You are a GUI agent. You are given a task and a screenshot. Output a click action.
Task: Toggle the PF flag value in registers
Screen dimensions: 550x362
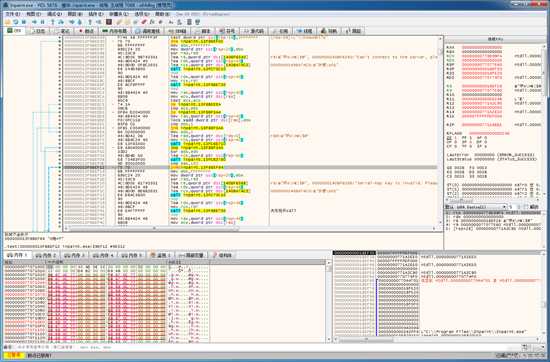470,138
